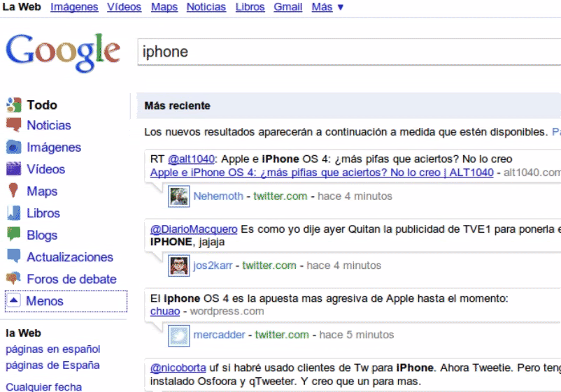Image resolution: width=561 pixels, height=392 pixels.
Task: Open mercadder's profile link
Action: (220, 335)
